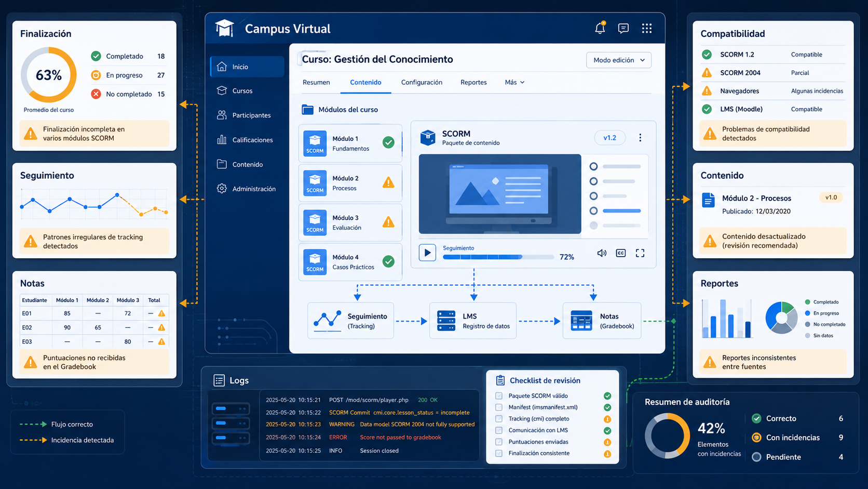Switch to the Contenido tab

click(365, 82)
